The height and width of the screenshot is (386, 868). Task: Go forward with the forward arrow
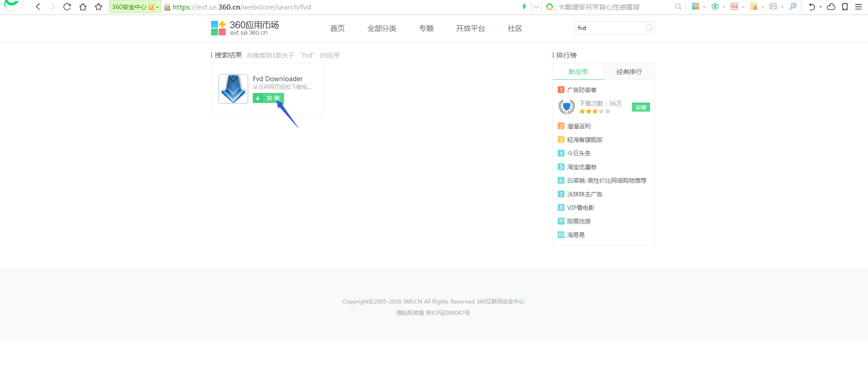pyautogui.click(x=53, y=7)
